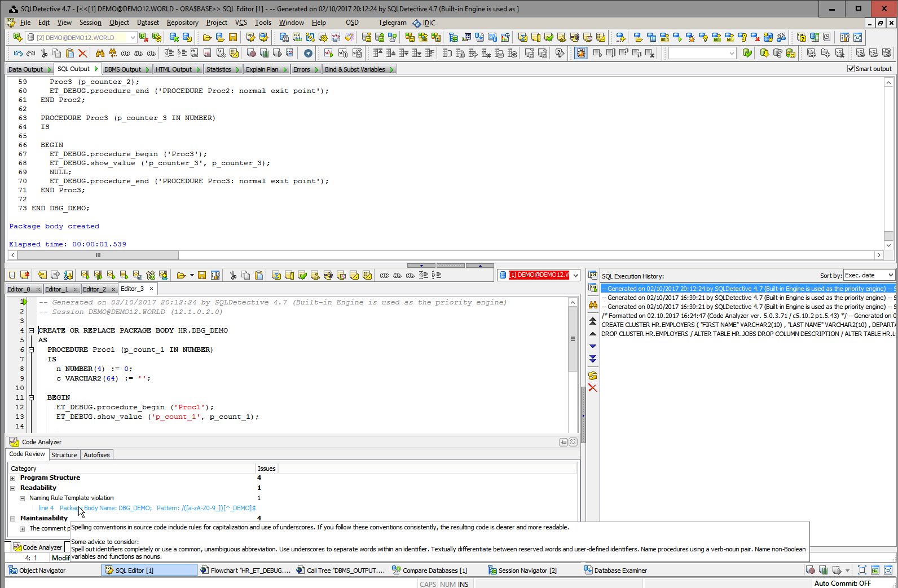Click the editor vertical scrollbar thumb
Viewport: 898px width, 588px height.
pos(573,339)
